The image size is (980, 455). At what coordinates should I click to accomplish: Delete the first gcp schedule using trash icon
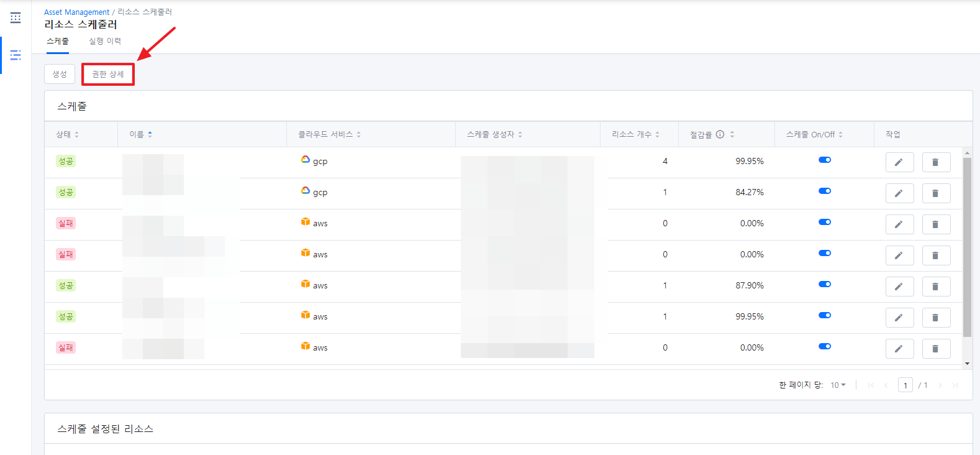[x=935, y=162]
